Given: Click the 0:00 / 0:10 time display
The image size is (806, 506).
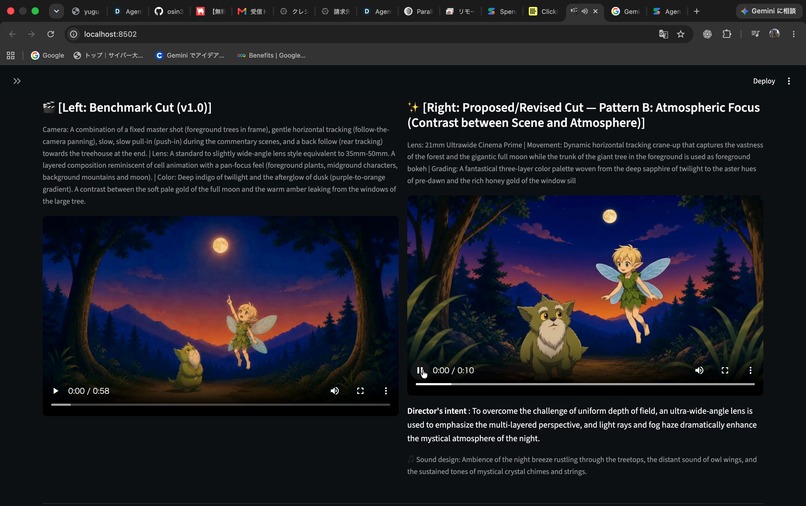Looking at the screenshot, I should pos(453,370).
